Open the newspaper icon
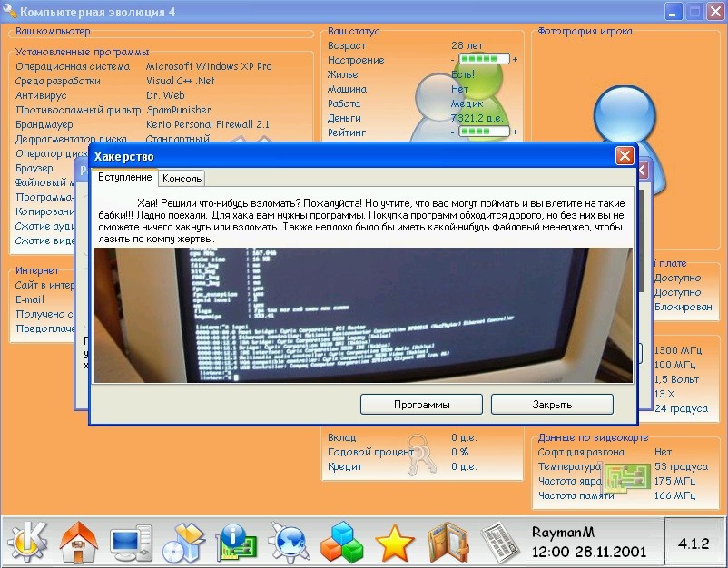Viewport: 728px width, 568px height. (x=500, y=543)
